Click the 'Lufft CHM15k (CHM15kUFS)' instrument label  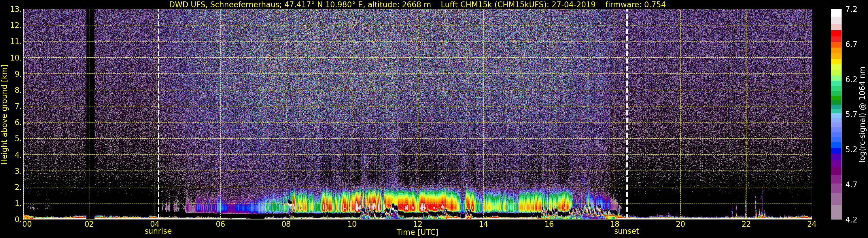(495, 5)
